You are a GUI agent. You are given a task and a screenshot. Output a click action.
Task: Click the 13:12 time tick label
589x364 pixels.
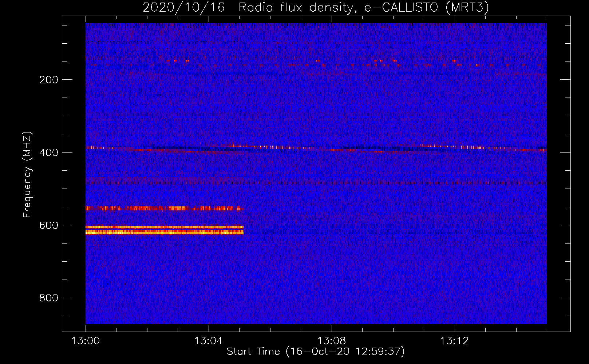coord(455,341)
